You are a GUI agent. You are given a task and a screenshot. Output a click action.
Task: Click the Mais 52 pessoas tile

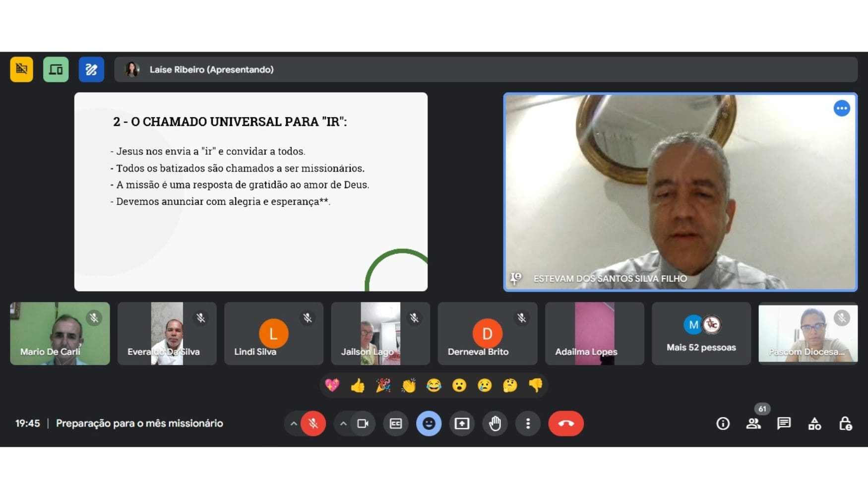701,334
